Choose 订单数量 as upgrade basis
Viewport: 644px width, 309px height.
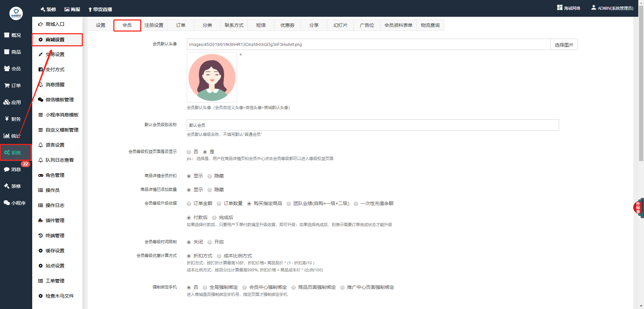pyautogui.click(x=219, y=204)
